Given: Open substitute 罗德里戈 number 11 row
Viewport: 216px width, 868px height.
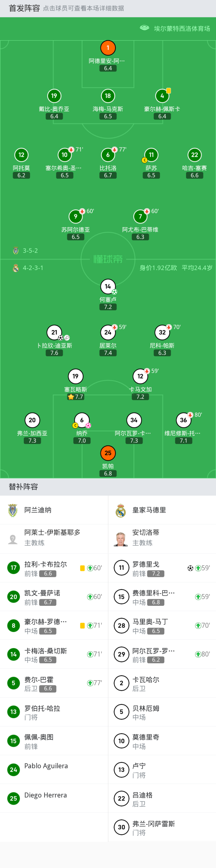Looking at the screenshot, I should coord(161,568).
